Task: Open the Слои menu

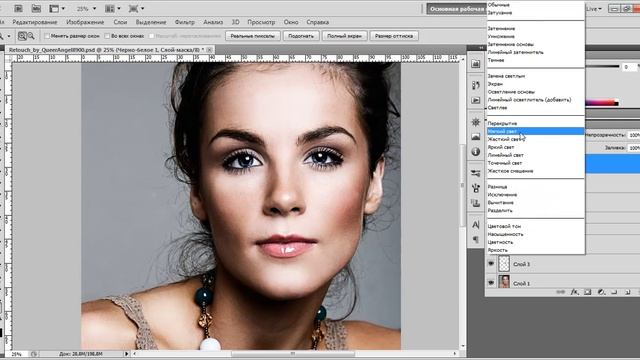Action: tap(120, 22)
